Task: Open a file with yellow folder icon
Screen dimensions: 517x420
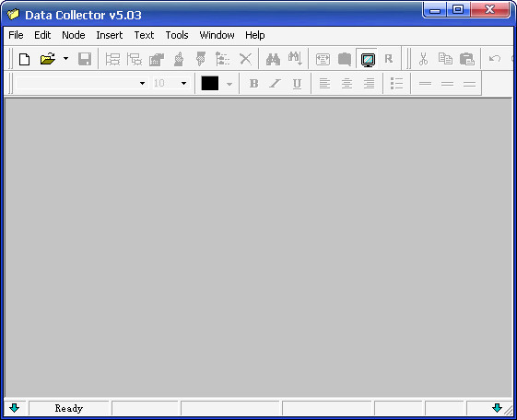Action: coord(48,59)
